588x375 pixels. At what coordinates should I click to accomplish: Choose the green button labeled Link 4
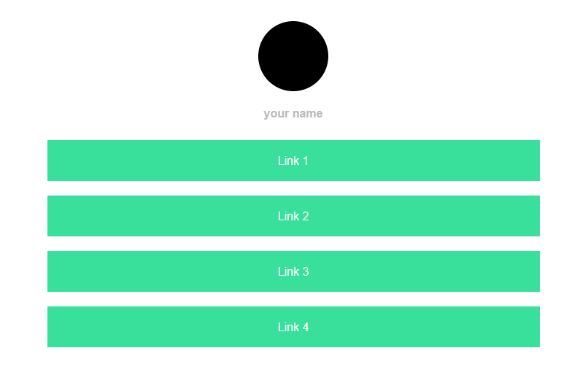coord(293,327)
